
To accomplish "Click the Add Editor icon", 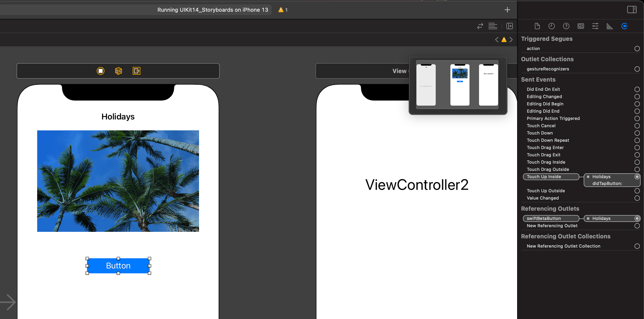I will click(x=509, y=26).
